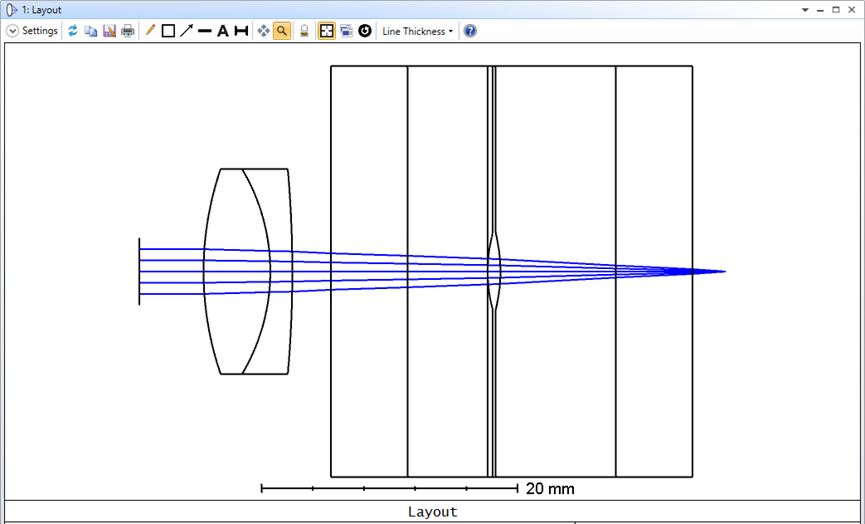Select the rectangle drawing tool
865x524 pixels.
[168, 31]
